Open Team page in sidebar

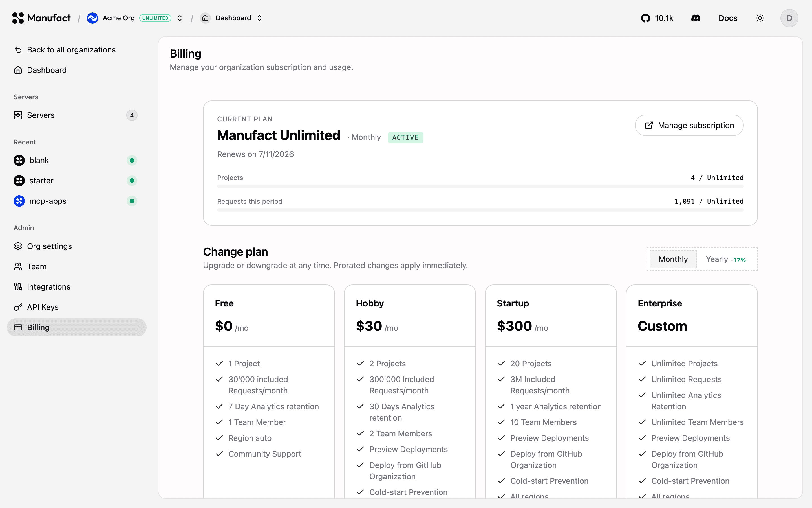(76, 266)
